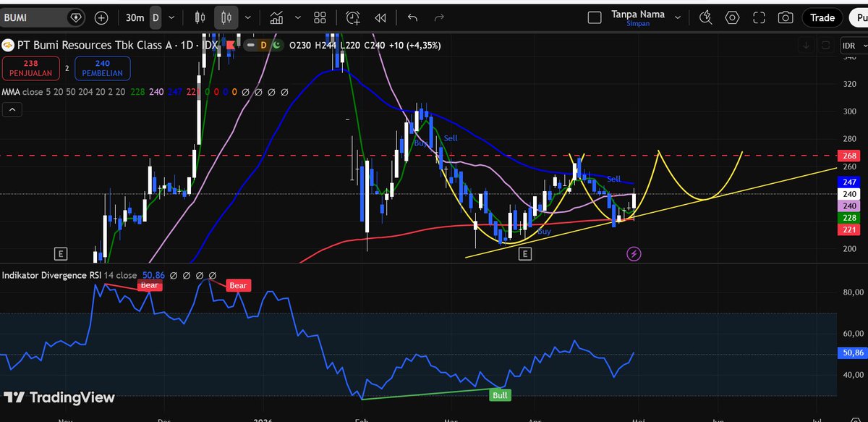Screen dimensions: 868x422
Task: Click the 238 Penjualan sell button
Action: click(31, 68)
